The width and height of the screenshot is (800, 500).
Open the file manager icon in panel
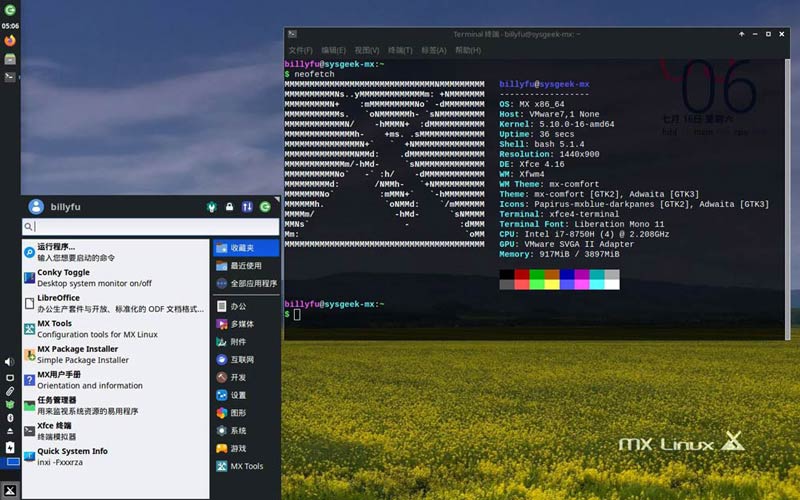click(x=10, y=59)
